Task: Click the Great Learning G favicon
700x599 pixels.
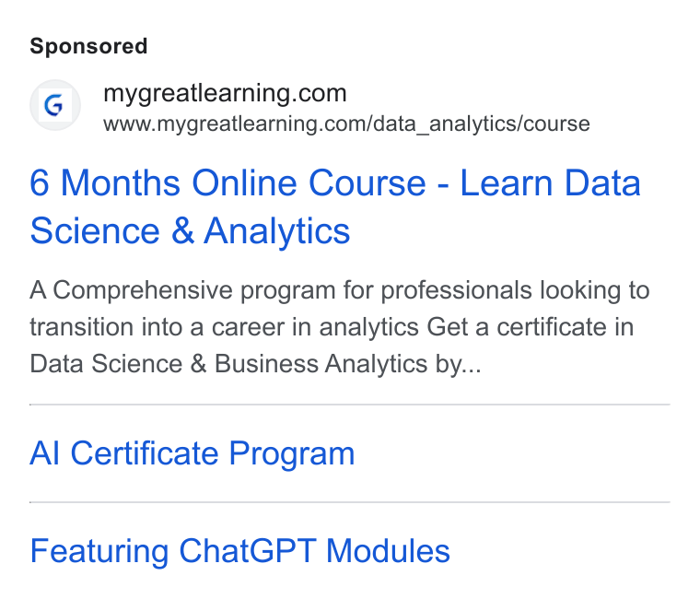Action: [55, 105]
